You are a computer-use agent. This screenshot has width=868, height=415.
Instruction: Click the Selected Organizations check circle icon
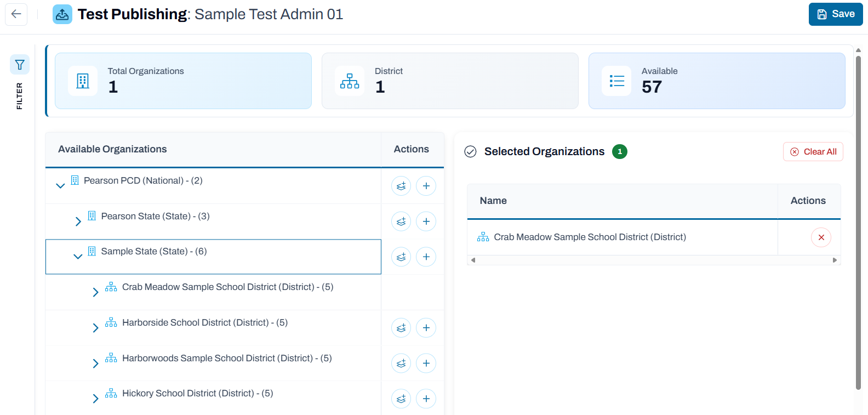pyautogui.click(x=470, y=152)
